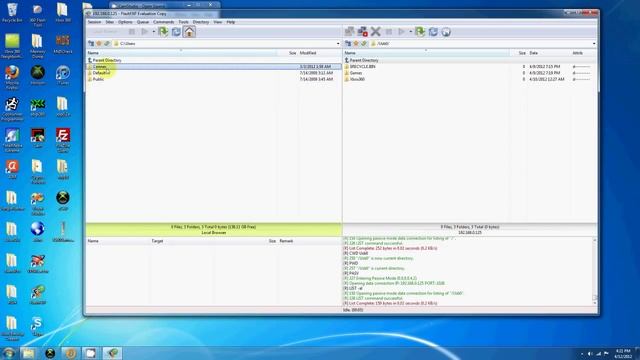This screenshot has width=640, height=360.
Task: Open the Commands menu
Action: [x=164, y=22]
